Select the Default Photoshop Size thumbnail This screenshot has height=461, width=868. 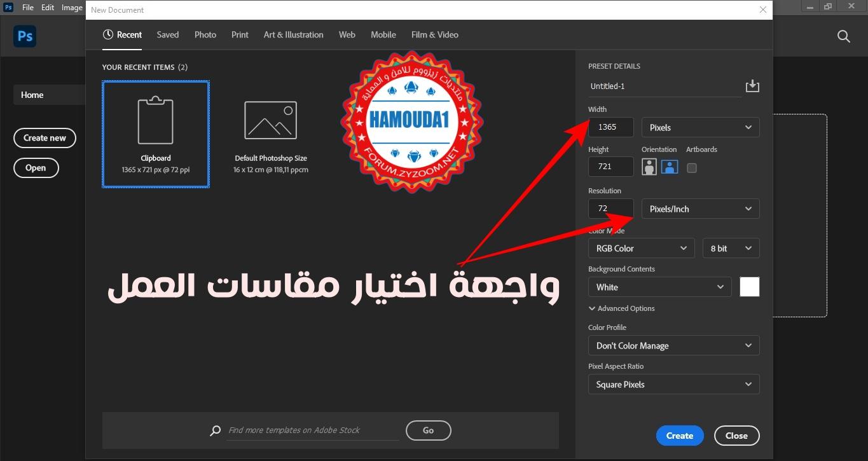pyautogui.click(x=271, y=134)
